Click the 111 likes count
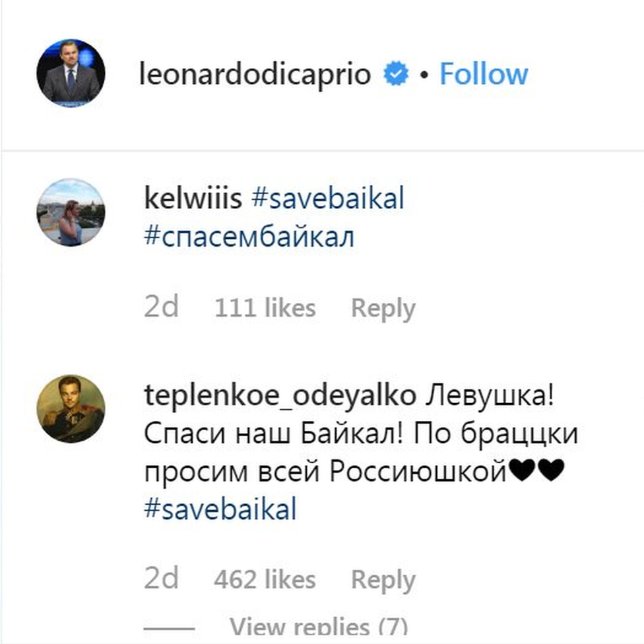The height and width of the screenshot is (644, 644). click(265, 306)
